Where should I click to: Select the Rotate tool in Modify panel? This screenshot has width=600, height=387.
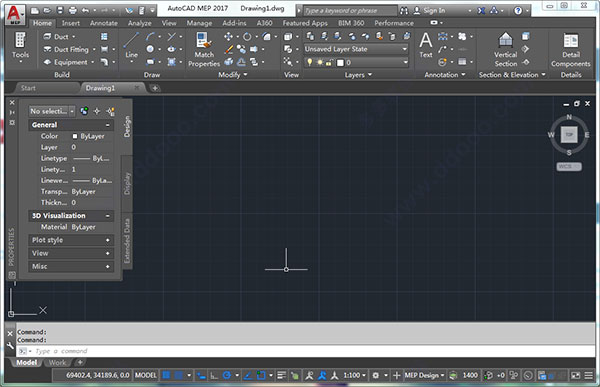(x=247, y=37)
